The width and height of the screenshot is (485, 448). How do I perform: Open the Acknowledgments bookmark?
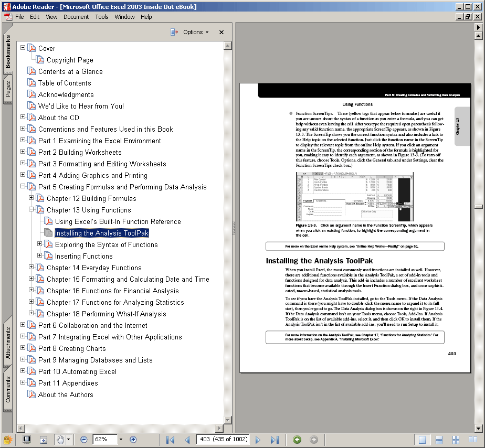pos(66,94)
